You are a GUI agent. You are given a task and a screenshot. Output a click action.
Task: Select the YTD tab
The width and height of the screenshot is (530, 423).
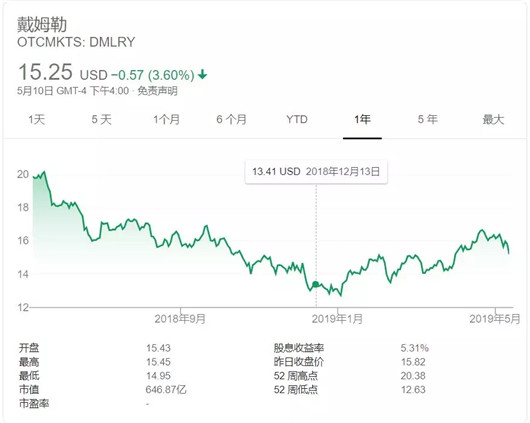point(297,119)
